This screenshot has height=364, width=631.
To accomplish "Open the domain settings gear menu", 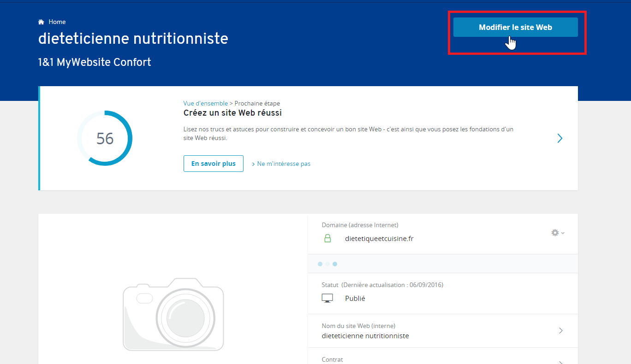I will pyautogui.click(x=558, y=233).
